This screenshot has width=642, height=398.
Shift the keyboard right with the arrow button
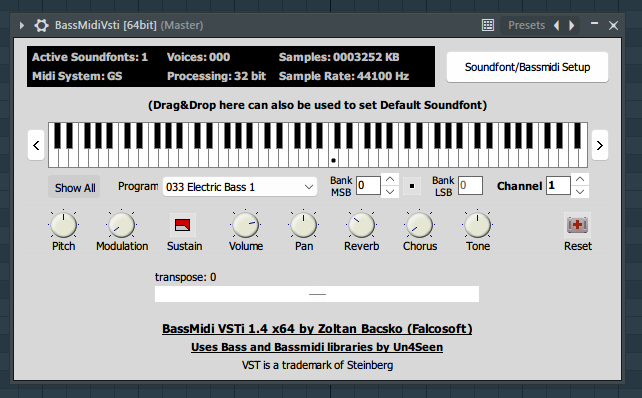click(600, 145)
